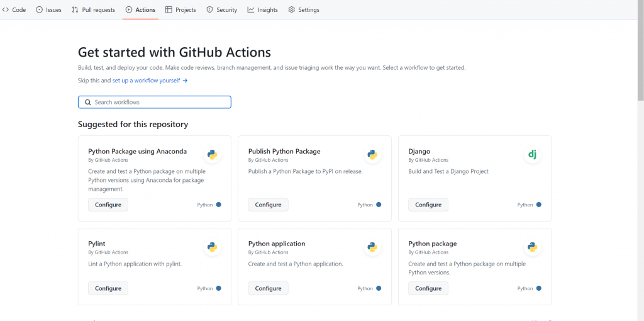644x321 pixels.
Task: Configure the Django workflow
Action: click(428, 205)
